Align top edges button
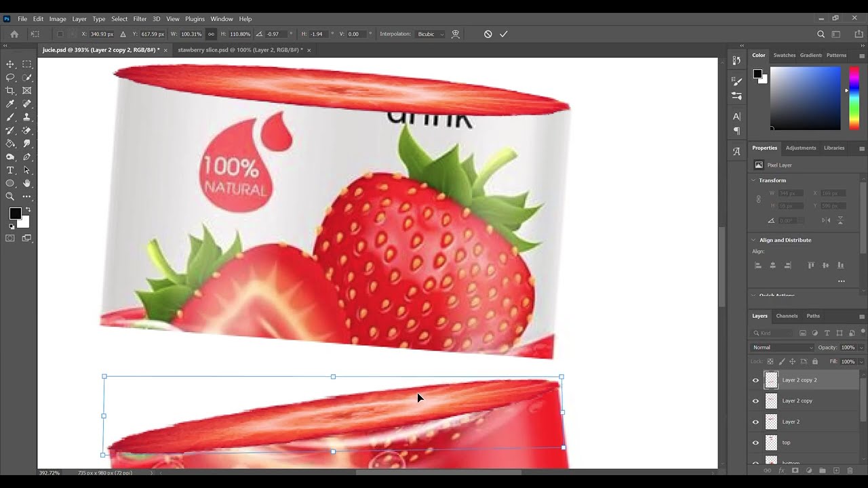868x488 pixels. pos(811,266)
